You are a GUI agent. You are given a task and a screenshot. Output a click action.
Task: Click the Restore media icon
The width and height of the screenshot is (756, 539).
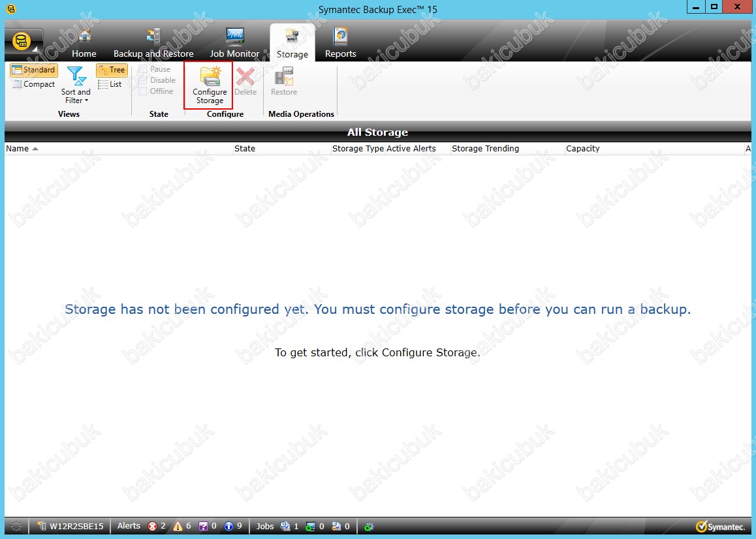(283, 76)
